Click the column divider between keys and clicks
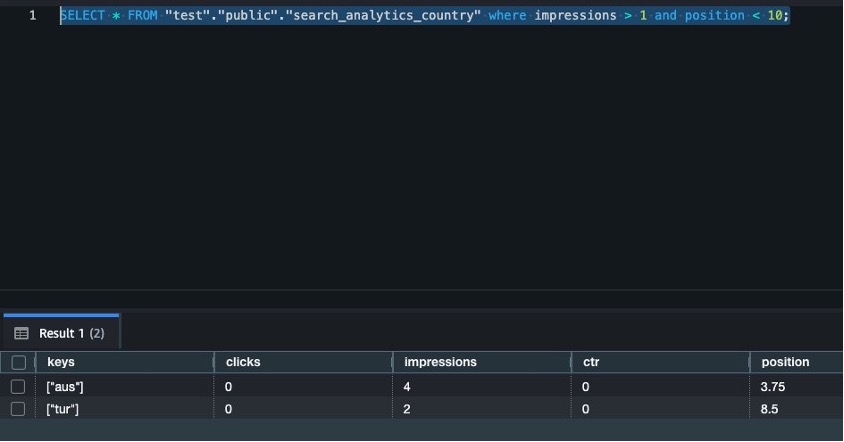Viewport: 844px width, 442px height. point(215,362)
